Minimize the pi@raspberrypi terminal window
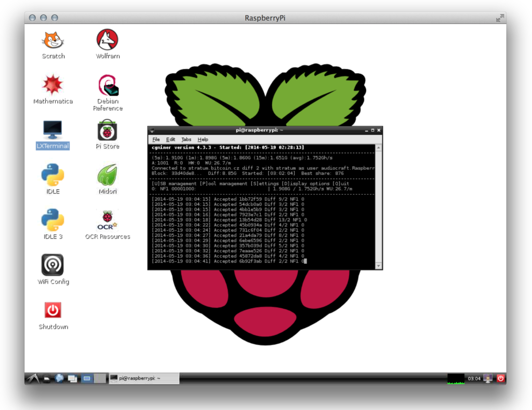Viewport: 532px width, 410px height. click(366, 130)
